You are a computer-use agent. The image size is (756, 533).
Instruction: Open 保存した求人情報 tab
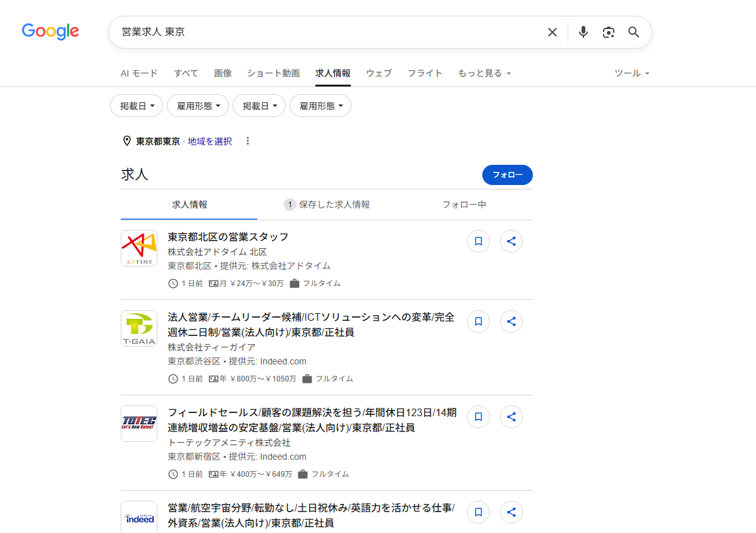tap(326, 205)
